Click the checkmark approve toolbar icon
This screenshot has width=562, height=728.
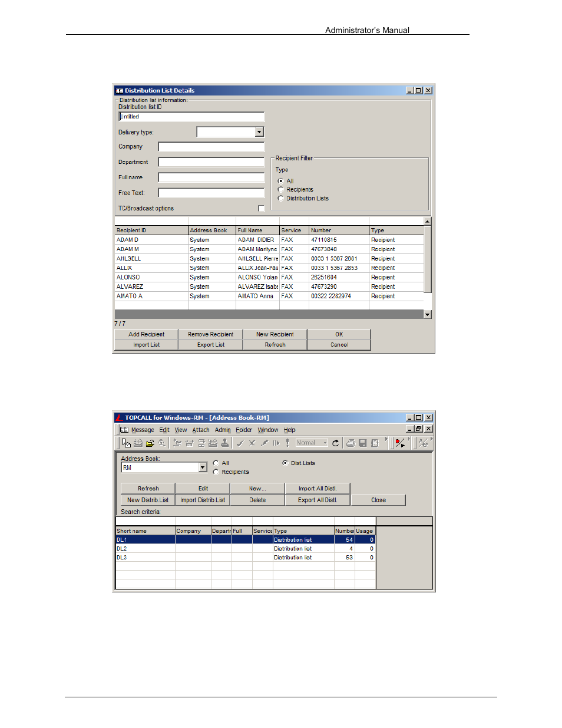pos(240,443)
